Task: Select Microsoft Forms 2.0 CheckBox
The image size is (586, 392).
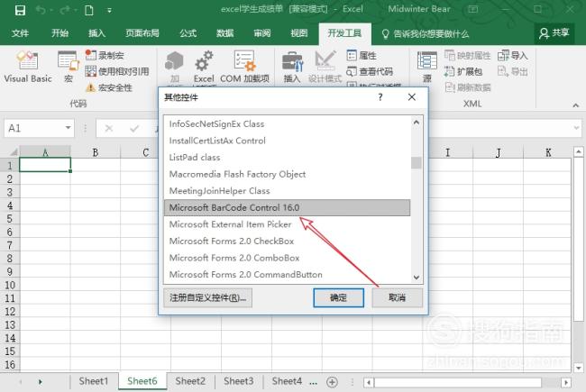Action: (x=287, y=241)
